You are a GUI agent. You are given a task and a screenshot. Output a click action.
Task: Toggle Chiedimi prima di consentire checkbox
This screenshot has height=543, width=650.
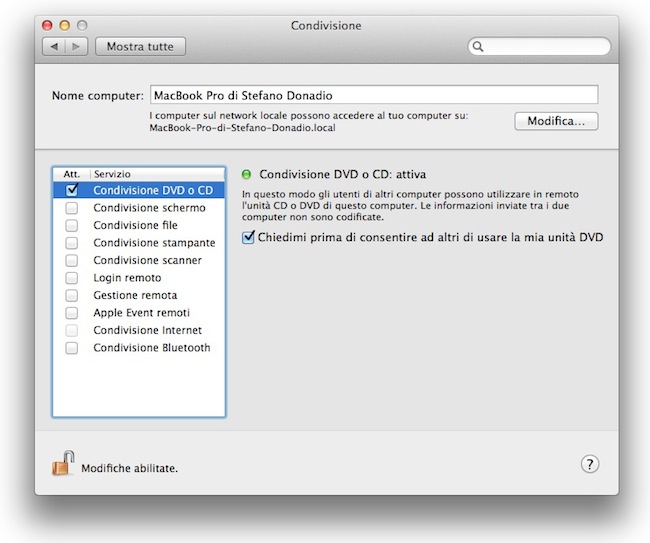tap(249, 237)
